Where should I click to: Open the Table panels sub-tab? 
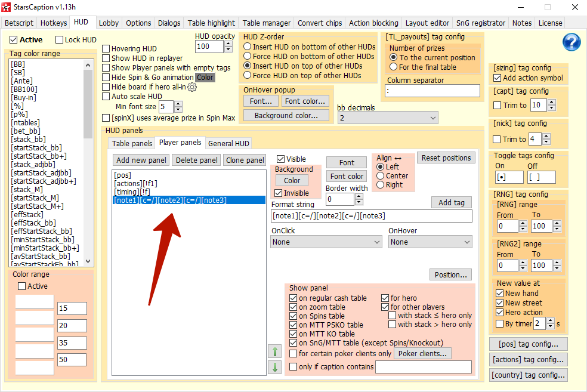132,143
